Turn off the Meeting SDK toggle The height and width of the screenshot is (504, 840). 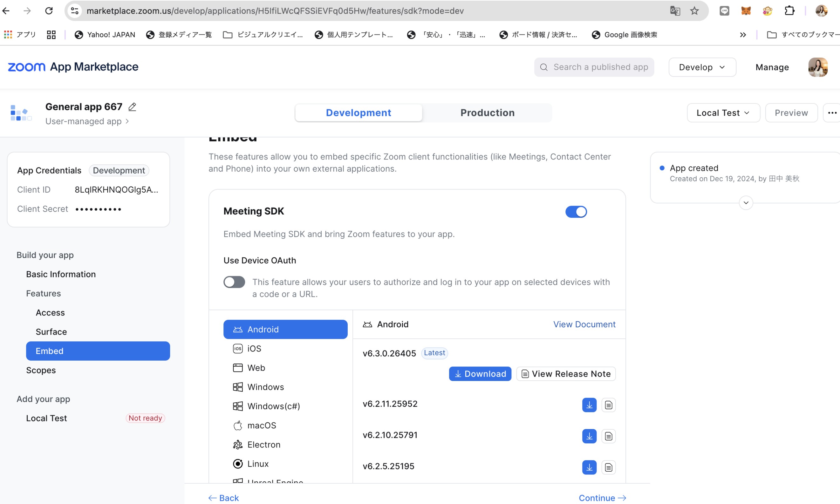(576, 212)
